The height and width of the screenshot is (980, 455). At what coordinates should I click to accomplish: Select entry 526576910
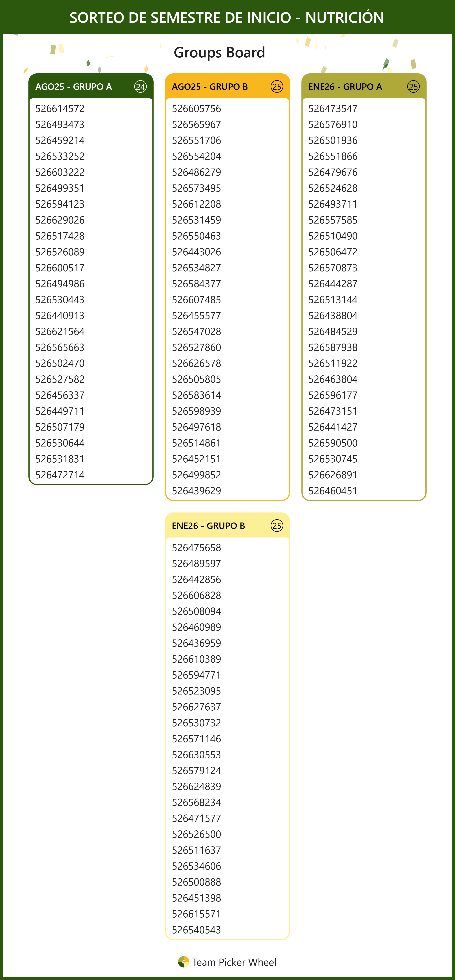tap(333, 124)
